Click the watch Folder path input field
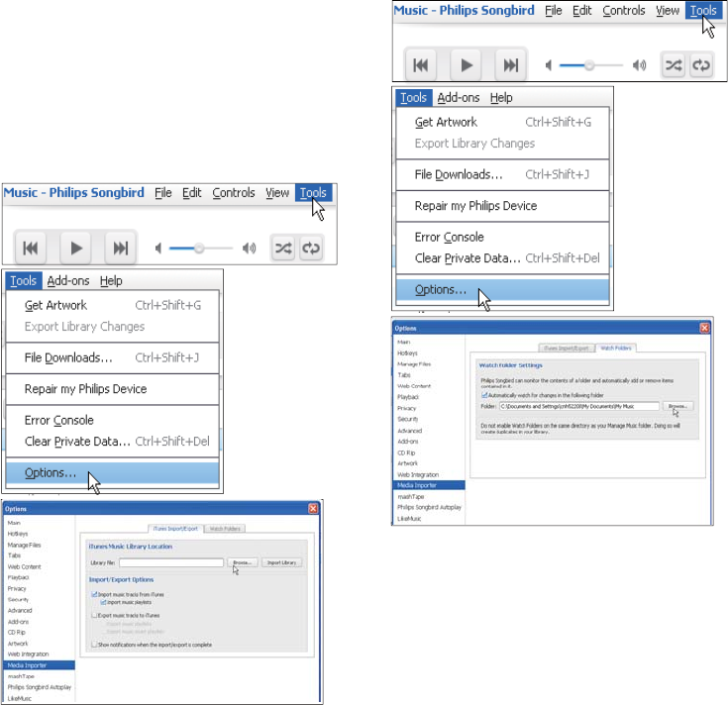The image size is (728, 705). (x=579, y=406)
